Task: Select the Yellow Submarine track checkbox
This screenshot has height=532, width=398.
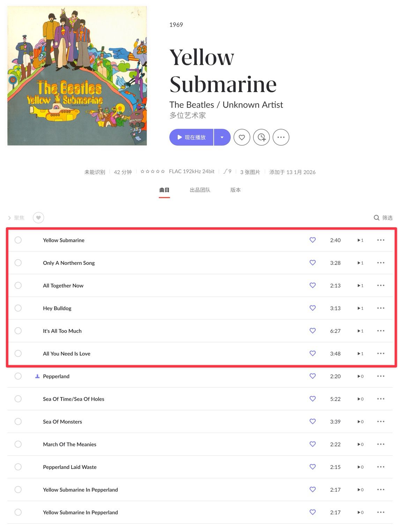Action: click(18, 240)
